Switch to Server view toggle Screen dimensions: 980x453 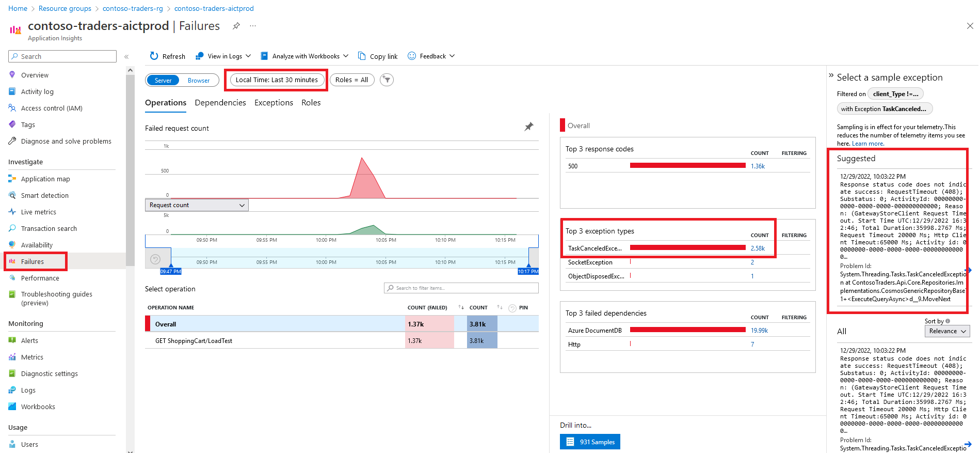[x=163, y=80]
